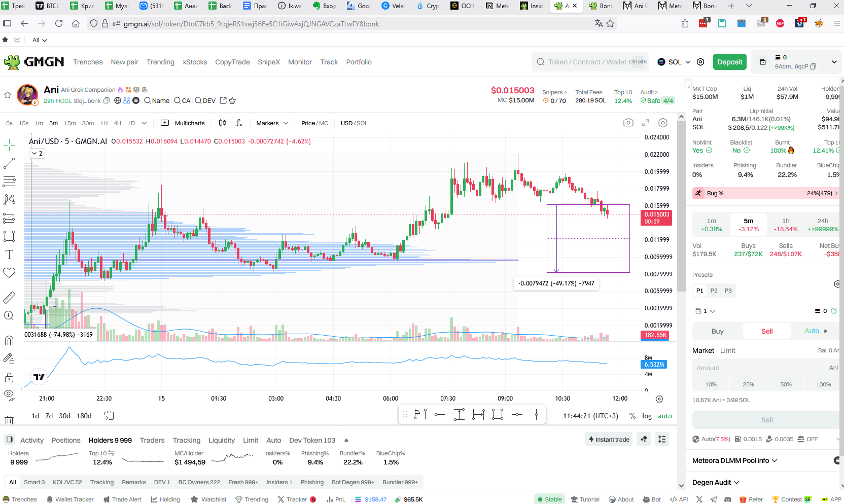Select the 1H timeframe
Viewport: 844px width, 504px height.
(x=104, y=123)
